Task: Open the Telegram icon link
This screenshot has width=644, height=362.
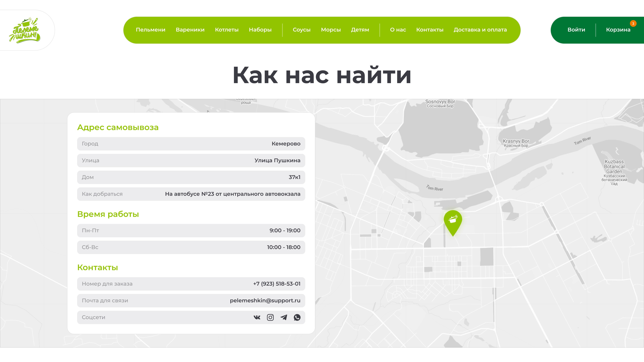Action: pos(284,317)
